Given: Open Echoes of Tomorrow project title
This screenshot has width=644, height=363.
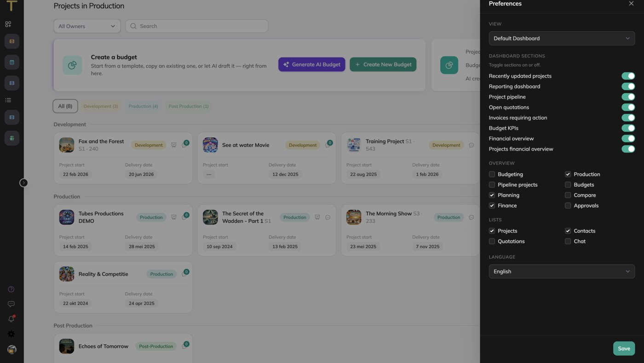Looking at the screenshot, I should point(103,346).
